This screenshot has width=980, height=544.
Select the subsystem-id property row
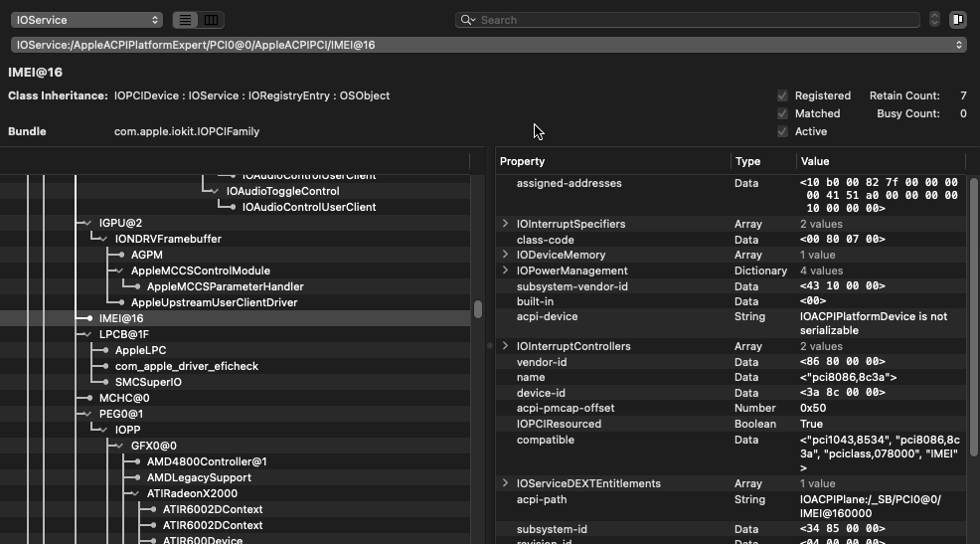732,529
